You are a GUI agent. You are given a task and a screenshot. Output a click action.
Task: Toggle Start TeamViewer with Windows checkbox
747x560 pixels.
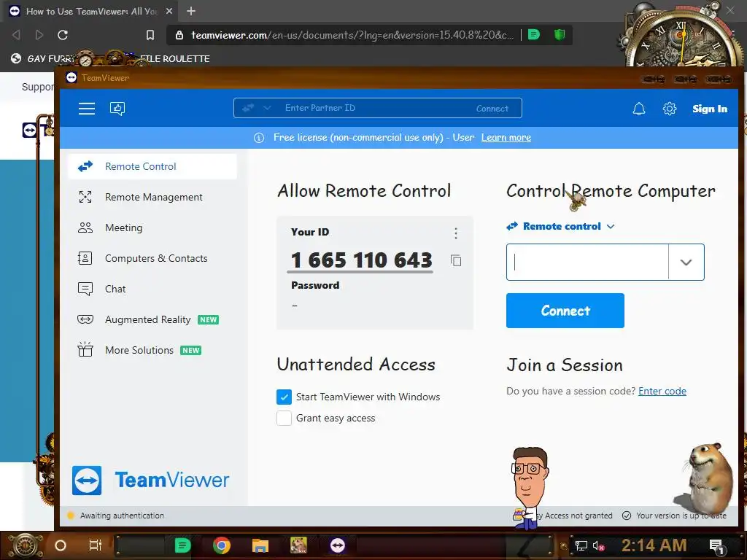284,397
